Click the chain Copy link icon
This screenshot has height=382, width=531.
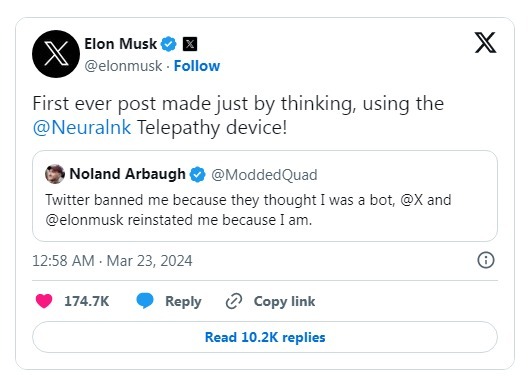(x=234, y=301)
